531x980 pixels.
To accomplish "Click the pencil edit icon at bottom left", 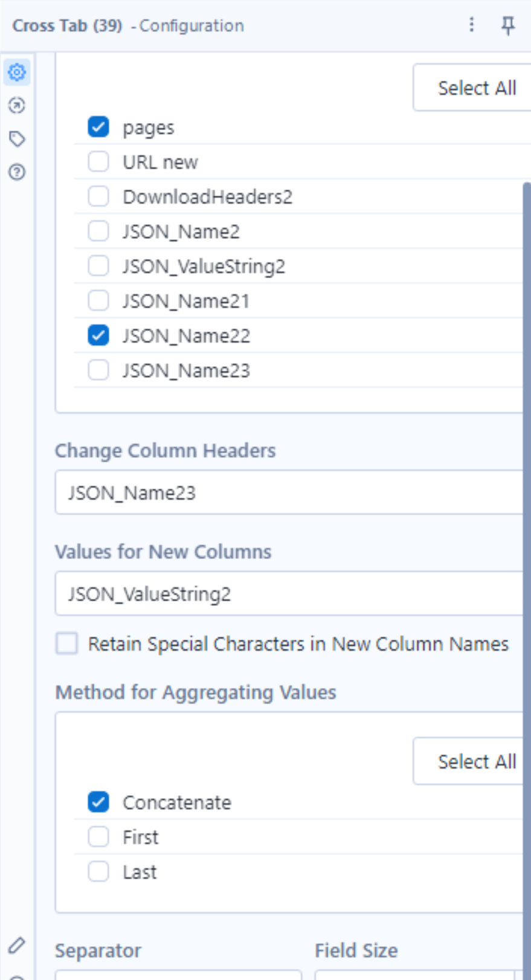I will pyautogui.click(x=17, y=945).
